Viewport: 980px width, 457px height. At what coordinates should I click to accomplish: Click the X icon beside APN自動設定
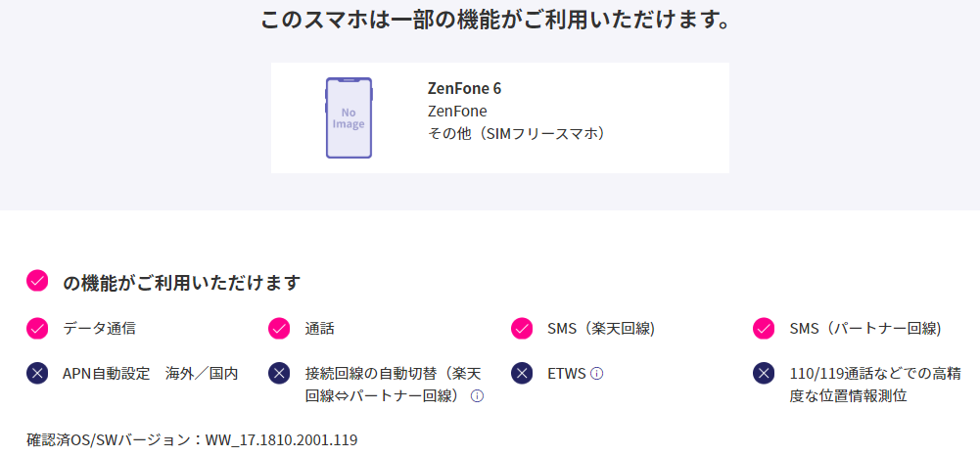[x=37, y=374]
